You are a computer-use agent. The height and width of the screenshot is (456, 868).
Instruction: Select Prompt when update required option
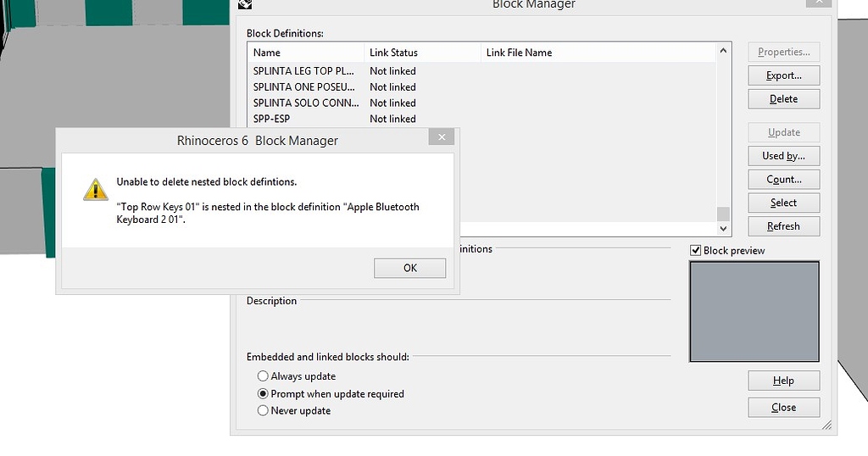point(263,394)
